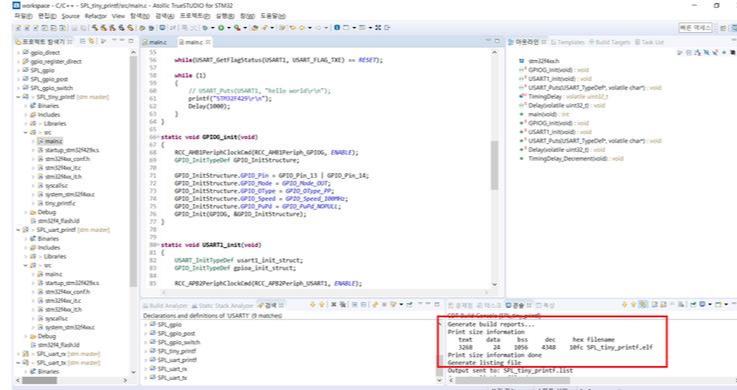Click the Quick Access search field
The image size is (737, 390).
pos(695,28)
